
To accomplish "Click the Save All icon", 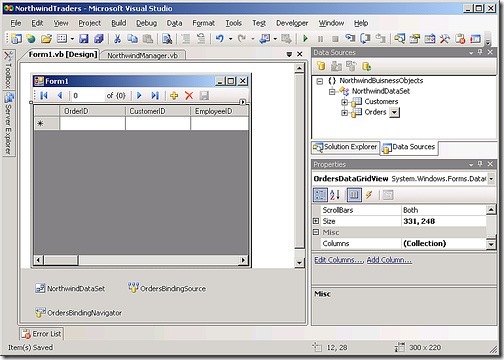I will (99, 39).
